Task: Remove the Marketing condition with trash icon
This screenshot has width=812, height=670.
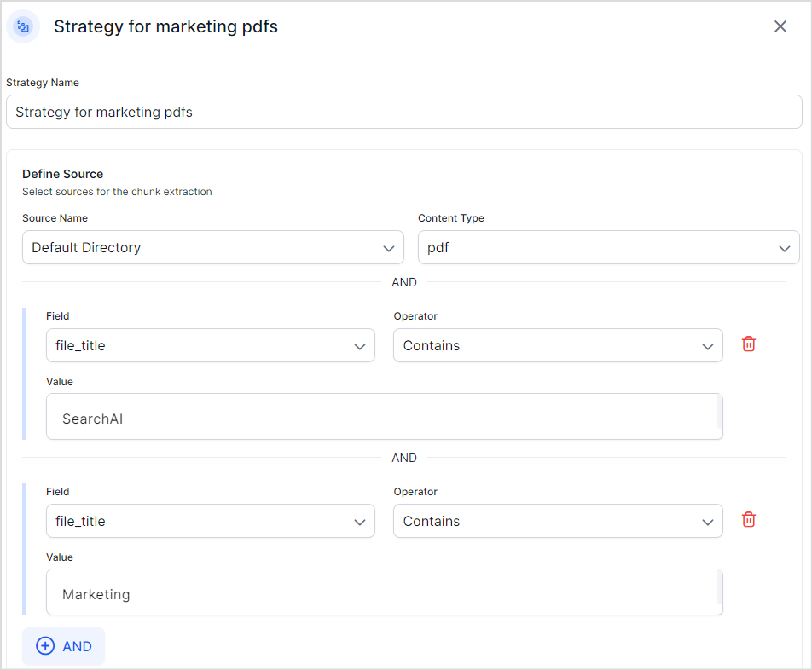Action: (x=748, y=520)
